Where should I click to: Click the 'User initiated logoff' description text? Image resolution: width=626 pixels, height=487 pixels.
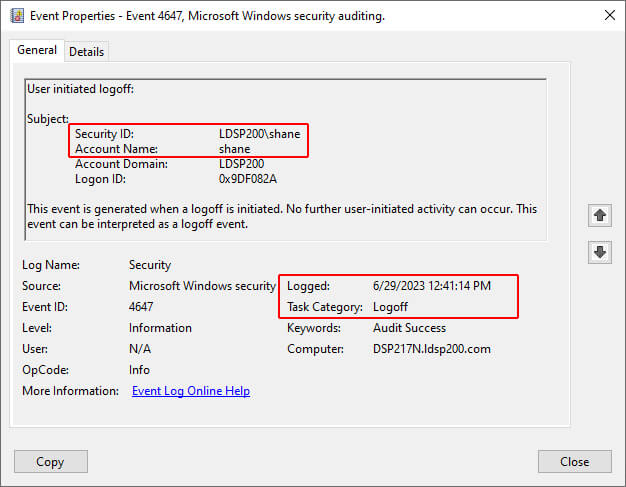(x=80, y=89)
